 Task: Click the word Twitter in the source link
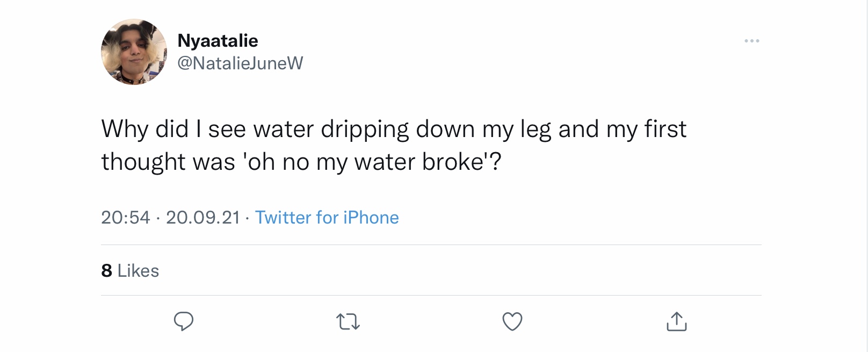283,217
